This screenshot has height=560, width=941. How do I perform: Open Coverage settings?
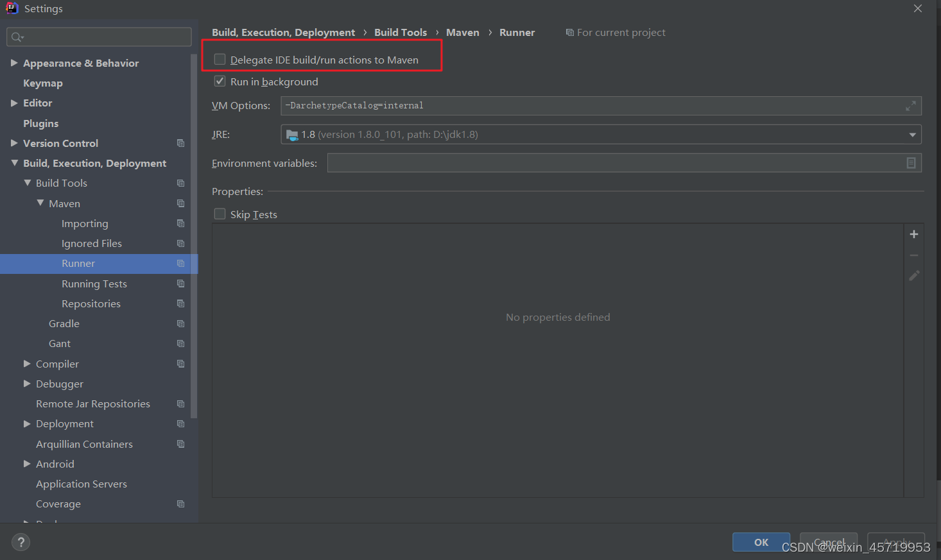(58, 504)
